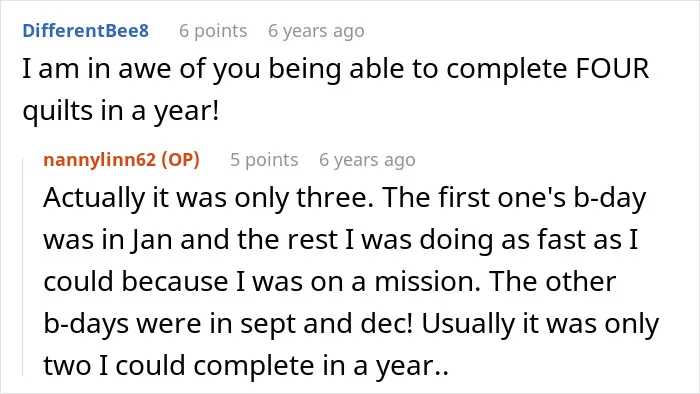Click the last line "two I could complete"
700x394 pixels.
click(x=246, y=366)
